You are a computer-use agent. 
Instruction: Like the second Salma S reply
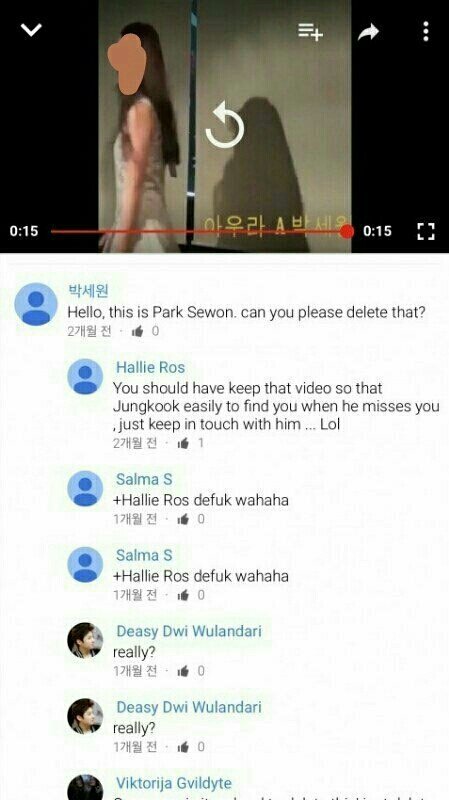[x=183, y=595]
